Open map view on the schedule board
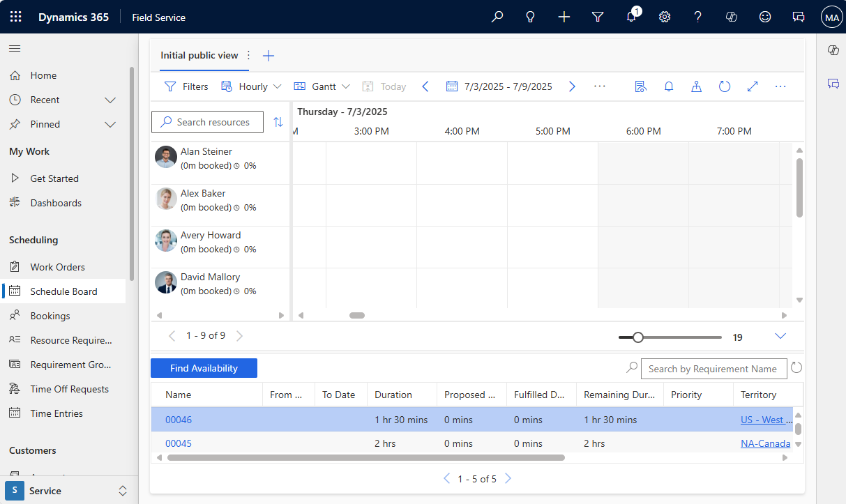The image size is (846, 504). [696, 86]
